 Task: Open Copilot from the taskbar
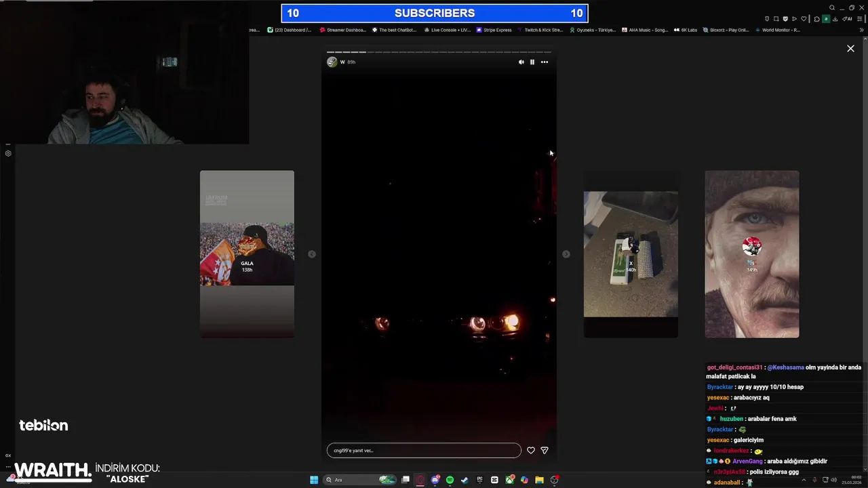[x=524, y=480]
